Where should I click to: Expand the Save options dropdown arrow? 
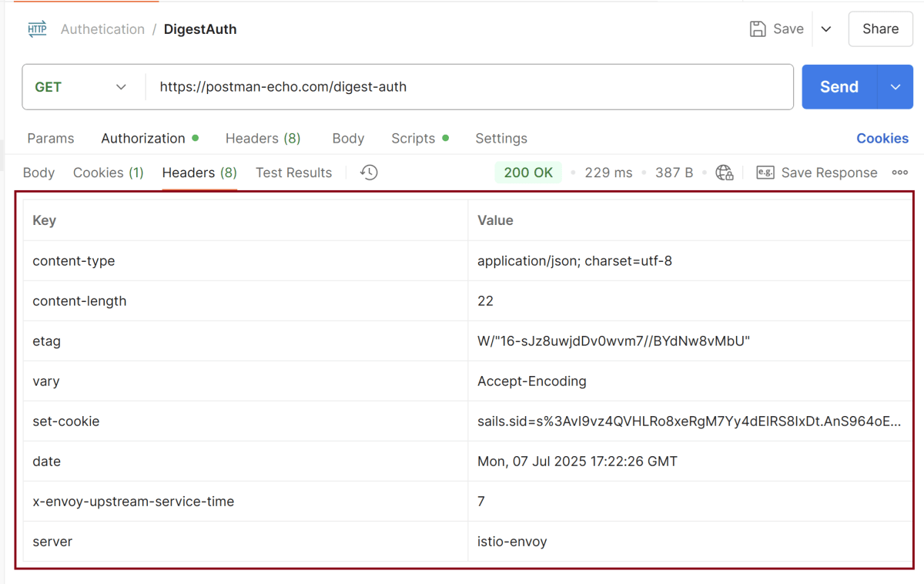click(826, 29)
